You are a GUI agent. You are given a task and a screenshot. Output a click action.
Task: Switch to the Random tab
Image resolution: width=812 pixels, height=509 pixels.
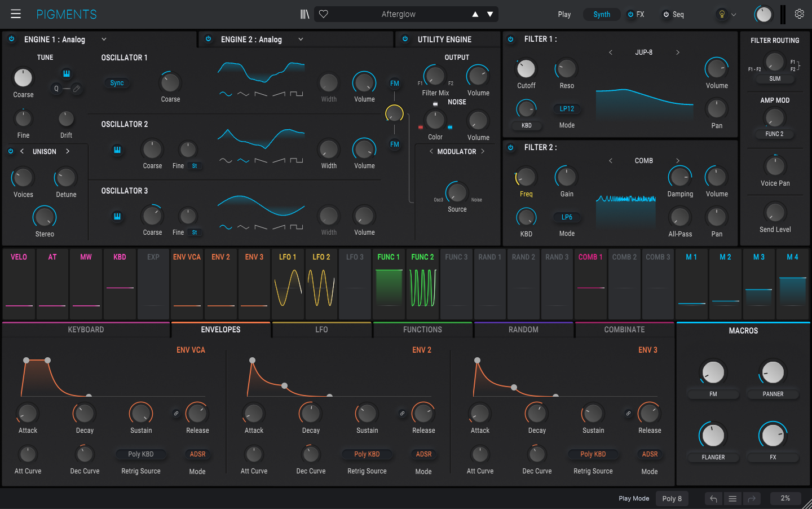tap(523, 330)
